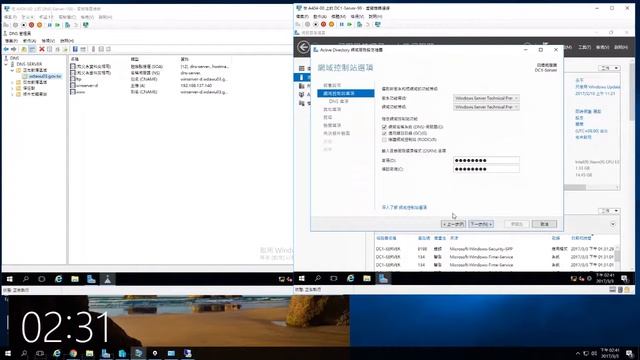Image resolution: width=640 pixels, height=360 pixels.
Task: Click Next button in AD wizard
Action: tap(481, 224)
